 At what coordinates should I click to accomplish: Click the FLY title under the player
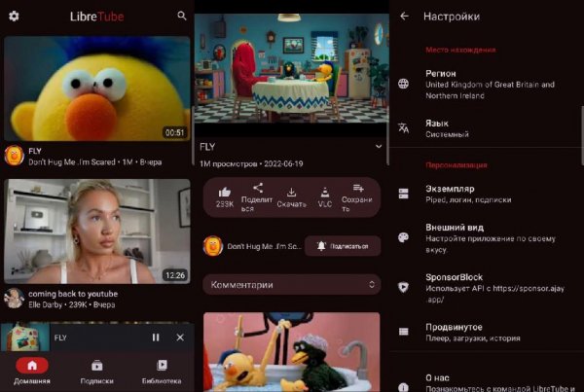(x=207, y=147)
